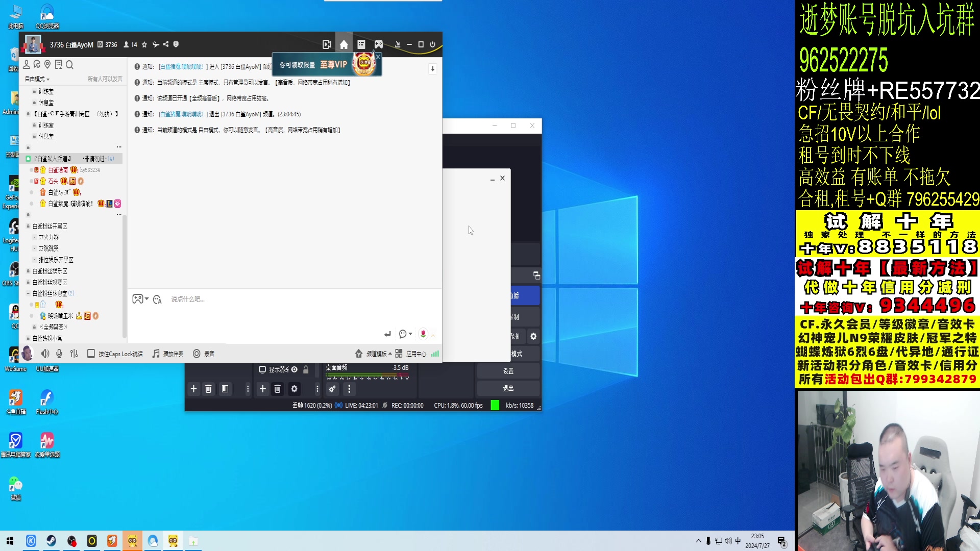Click the send enter-arrow icon
The width and height of the screenshot is (980, 551).
(x=387, y=334)
